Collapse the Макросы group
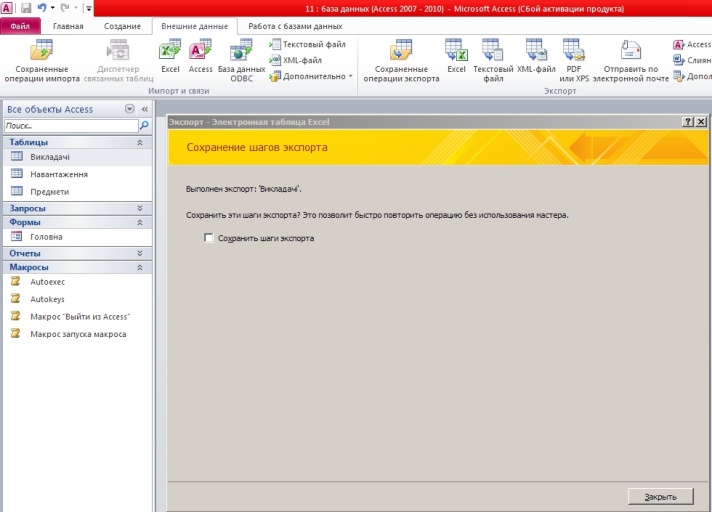 click(x=140, y=267)
